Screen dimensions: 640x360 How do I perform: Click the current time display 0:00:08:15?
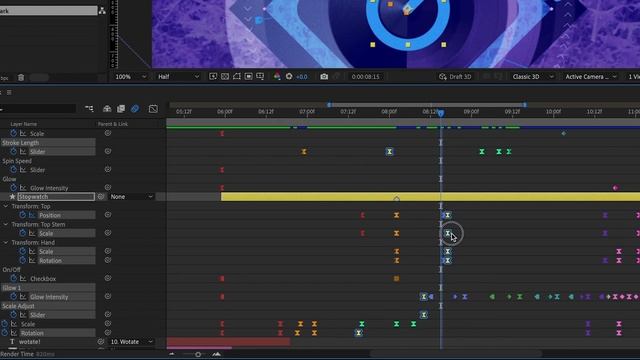(x=365, y=77)
